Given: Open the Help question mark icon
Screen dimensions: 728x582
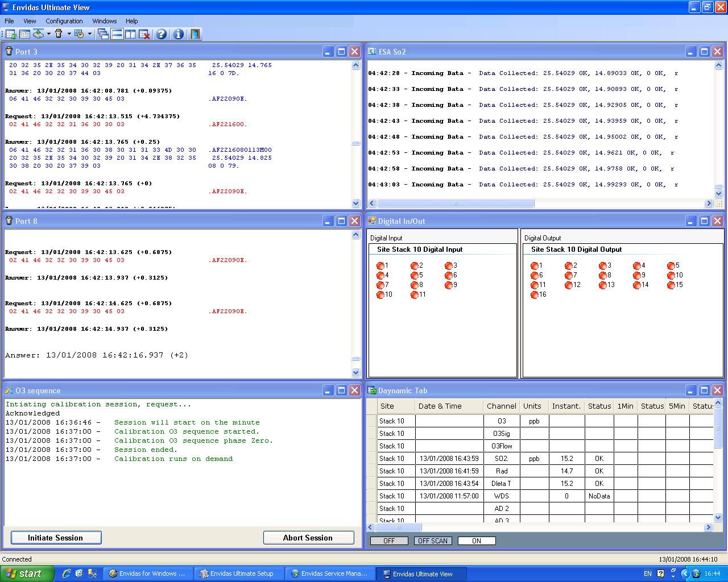Looking at the screenshot, I should (x=162, y=34).
